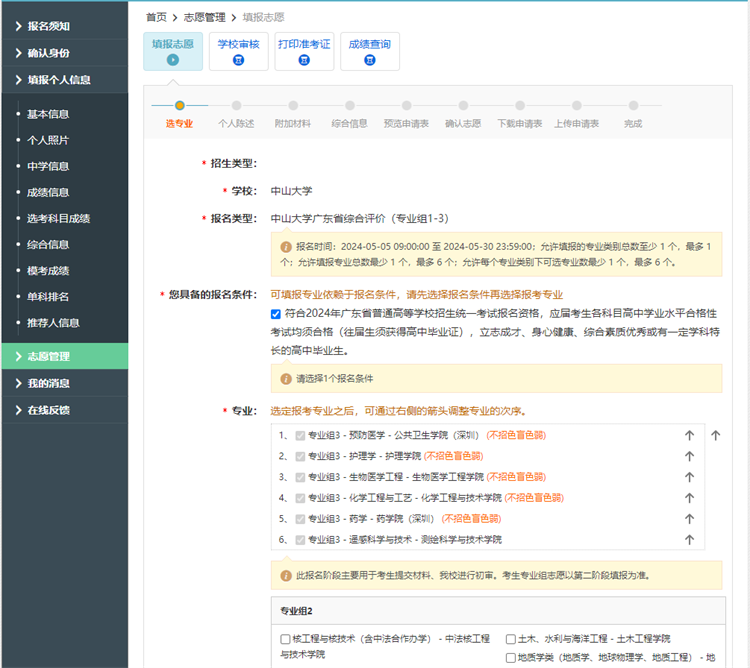Click the 打印准考证 stage label
Image resolution: width=750 pixels, height=668 pixels.
tap(304, 44)
